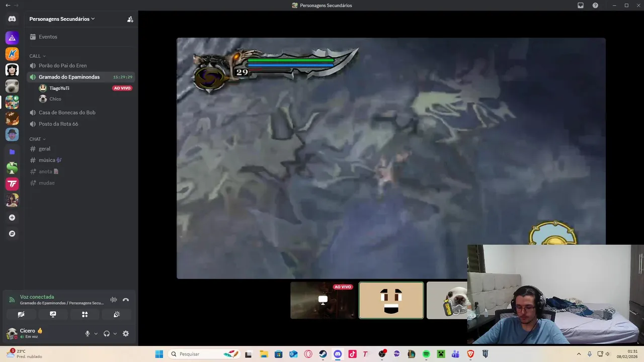Open Spotify from the taskbar
Image resolution: width=644 pixels, height=362 pixels.
click(x=426, y=354)
